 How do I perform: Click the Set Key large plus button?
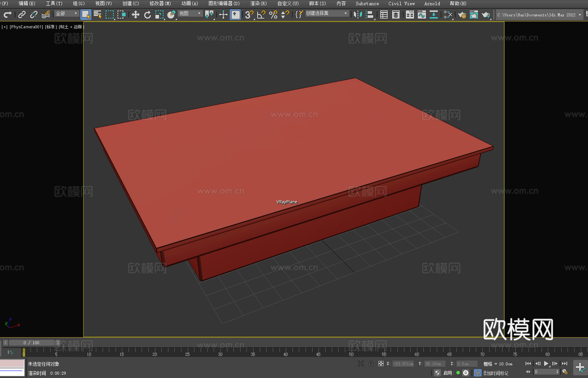[x=580, y=368]
